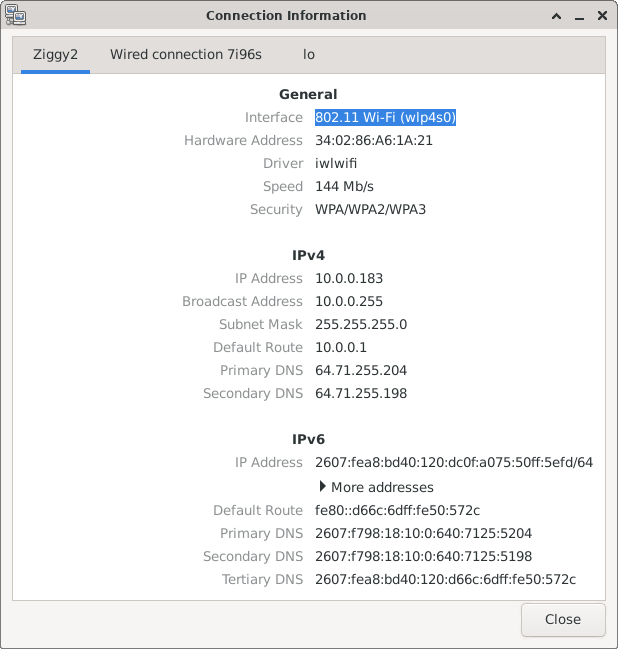The height and width of the screenshot is (649, 618).
Task: Click the WPA/WPA2/WPA3 security value
Action: click(x=370, y=209)
